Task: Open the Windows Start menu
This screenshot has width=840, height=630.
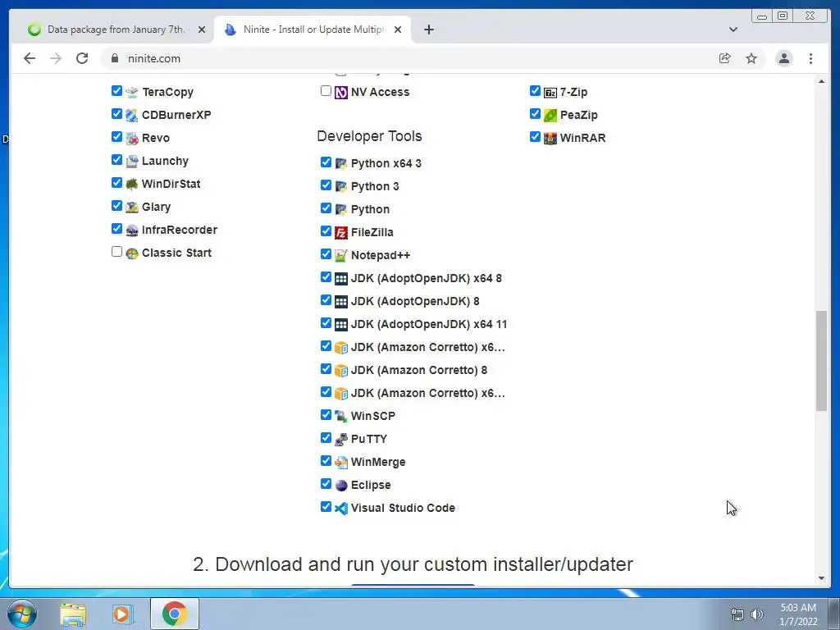Action: 22,614
